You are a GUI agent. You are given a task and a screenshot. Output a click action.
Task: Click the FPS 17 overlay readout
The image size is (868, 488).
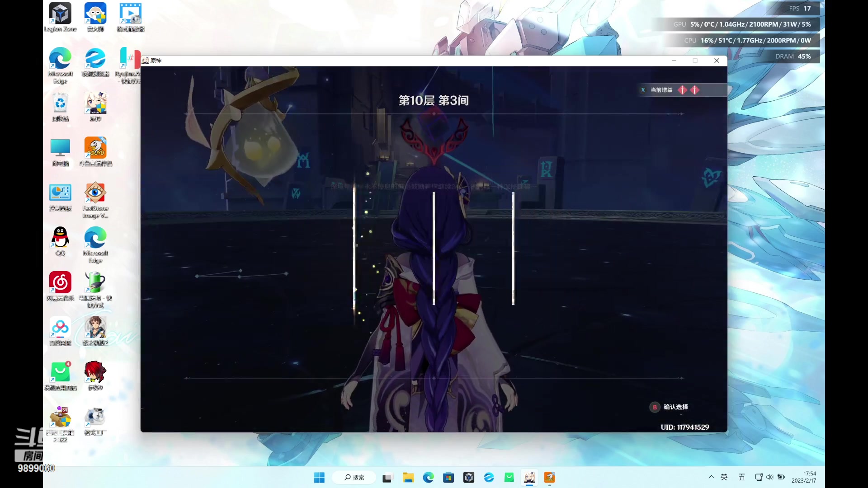click(800, 9)
